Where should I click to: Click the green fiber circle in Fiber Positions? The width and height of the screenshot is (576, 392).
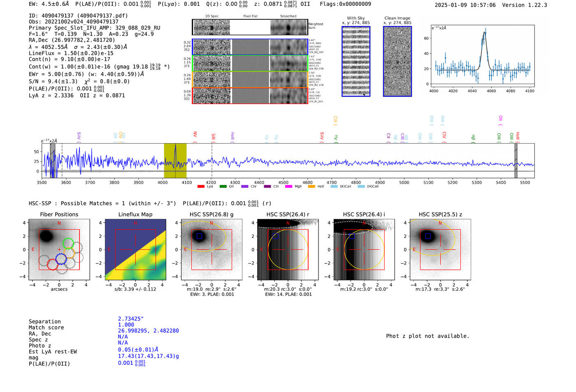pyautogui.click(x=68, y=244)
